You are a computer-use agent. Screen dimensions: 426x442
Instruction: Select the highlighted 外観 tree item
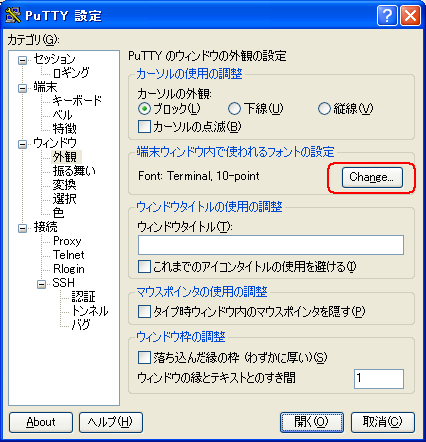[65, 157]
